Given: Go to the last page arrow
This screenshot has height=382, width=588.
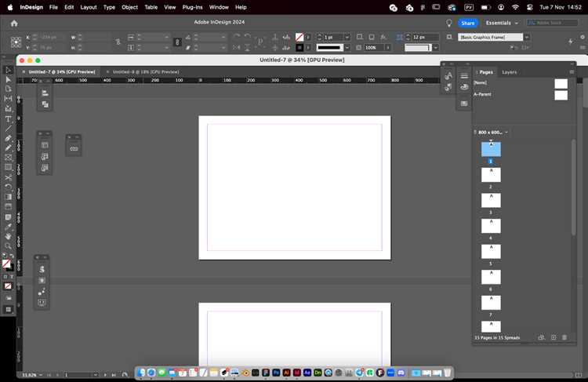Looking at the screenshot, I should click(114, 375).
